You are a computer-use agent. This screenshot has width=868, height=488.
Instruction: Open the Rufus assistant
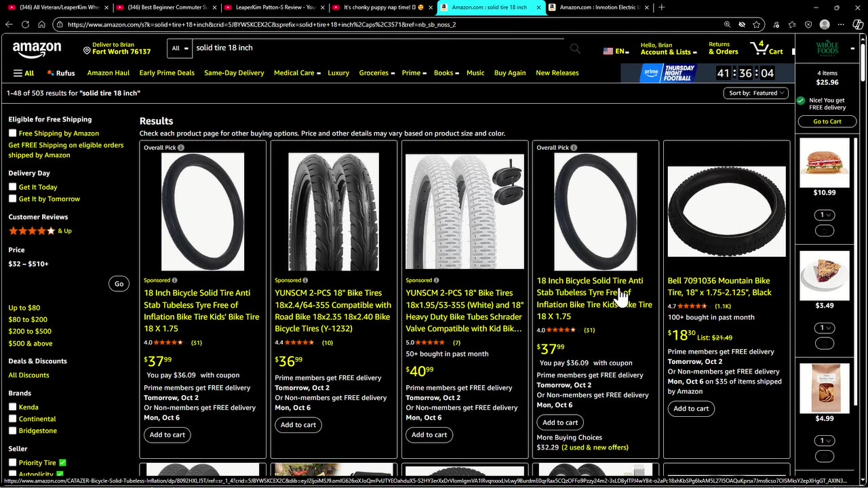[x=61, y=73]
